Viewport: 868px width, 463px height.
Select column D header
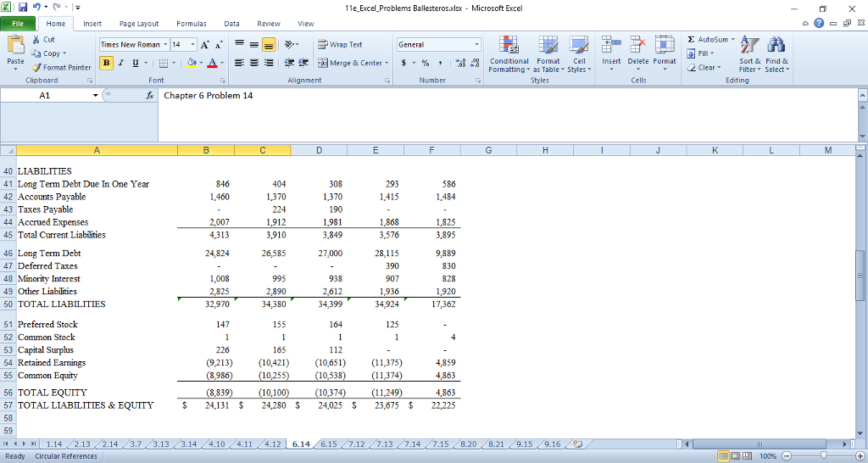tap(319, 150)
